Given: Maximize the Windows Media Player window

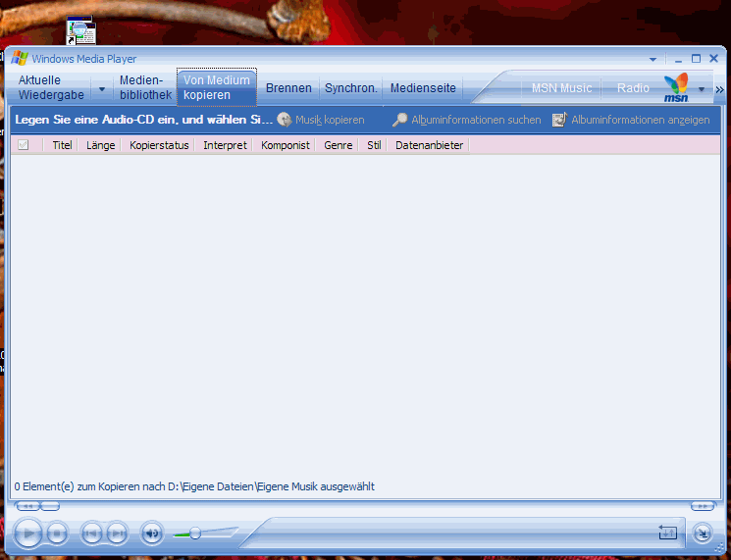Looking at the screenshot, I should click(696, 59).
